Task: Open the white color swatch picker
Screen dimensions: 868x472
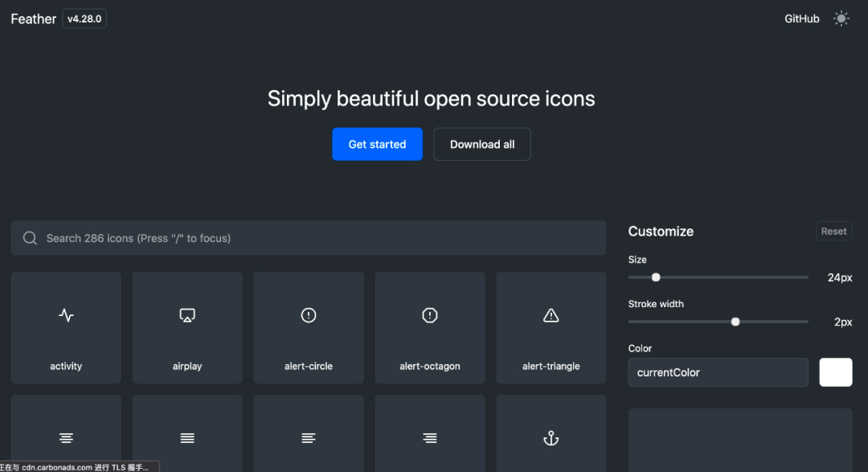Action: tap(835, 372)
